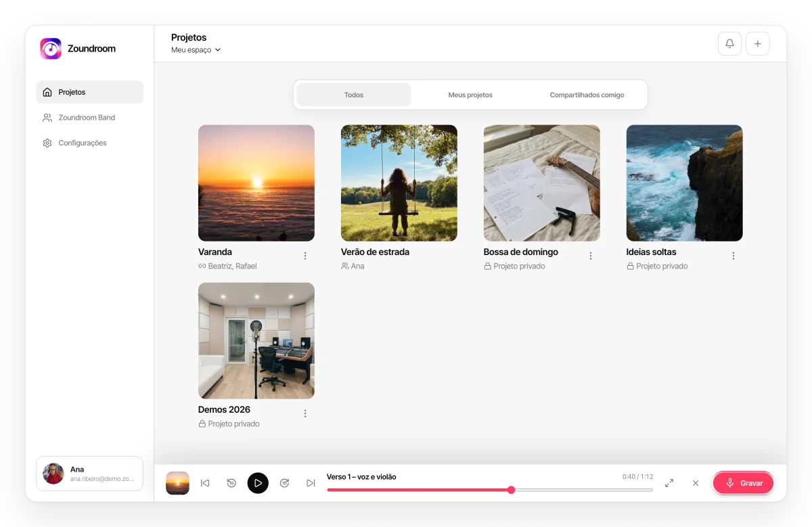
Task: Open the Ideias soltas project thumbnail
Action: pyautogui.click(x=685, y=183)
